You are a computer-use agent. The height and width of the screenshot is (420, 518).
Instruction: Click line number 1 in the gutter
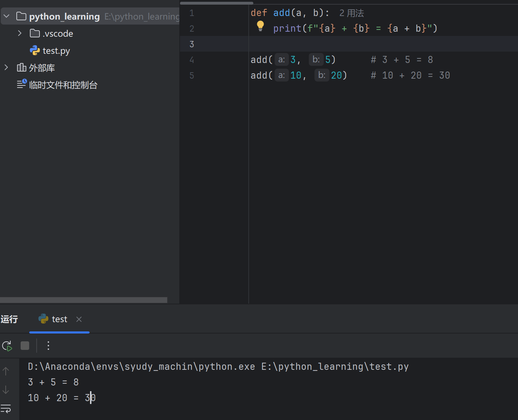[192, 13]
